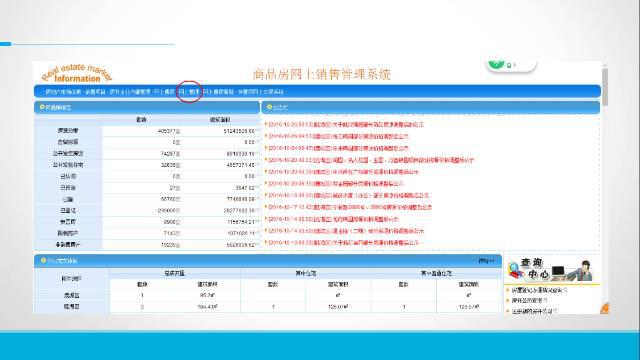The image size is (640, 360).
Task: Click the orange icon at the page's bottom-right corner
Action: 604,309
